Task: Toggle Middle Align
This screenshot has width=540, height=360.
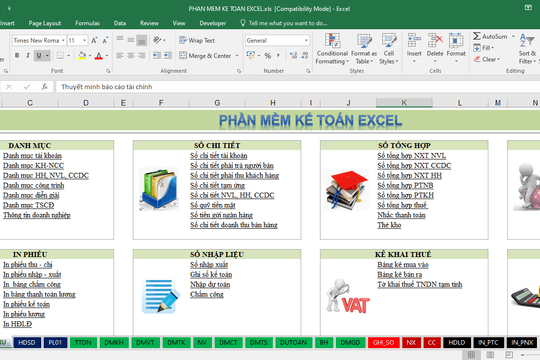Action: pos(131,40)
